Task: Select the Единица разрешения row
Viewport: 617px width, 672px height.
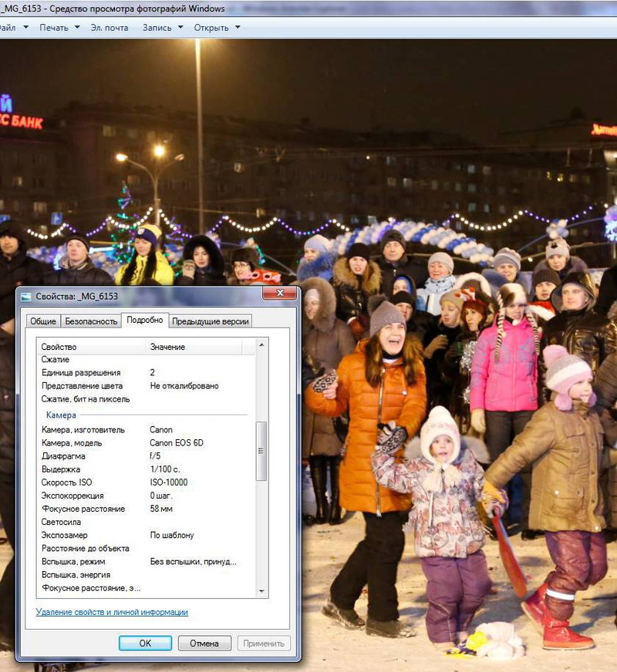Action: click(146, 372)
